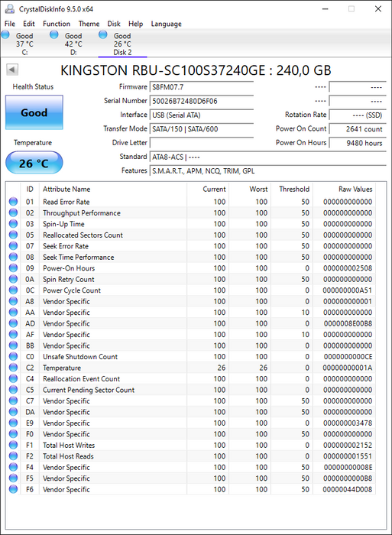Click status orb for attribute AD
The height and width of the screenshot is (535, 392).
(x=13, y=323)
